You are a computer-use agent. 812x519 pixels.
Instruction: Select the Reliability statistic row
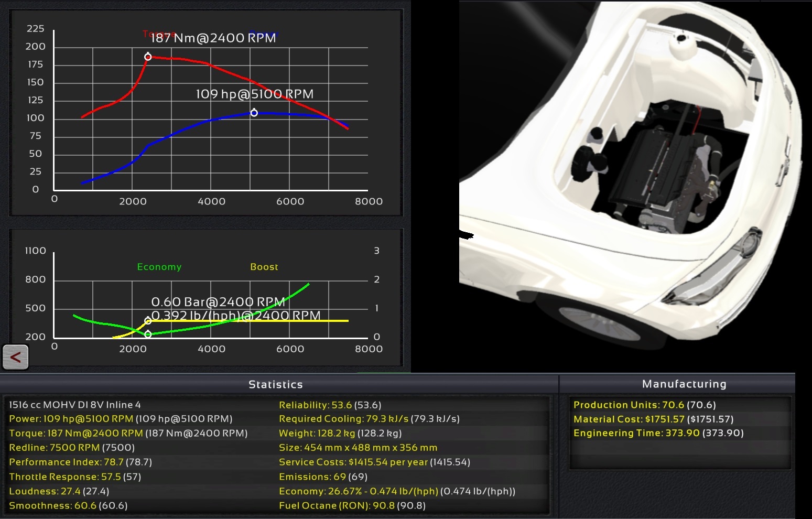(x=330, y=405)
